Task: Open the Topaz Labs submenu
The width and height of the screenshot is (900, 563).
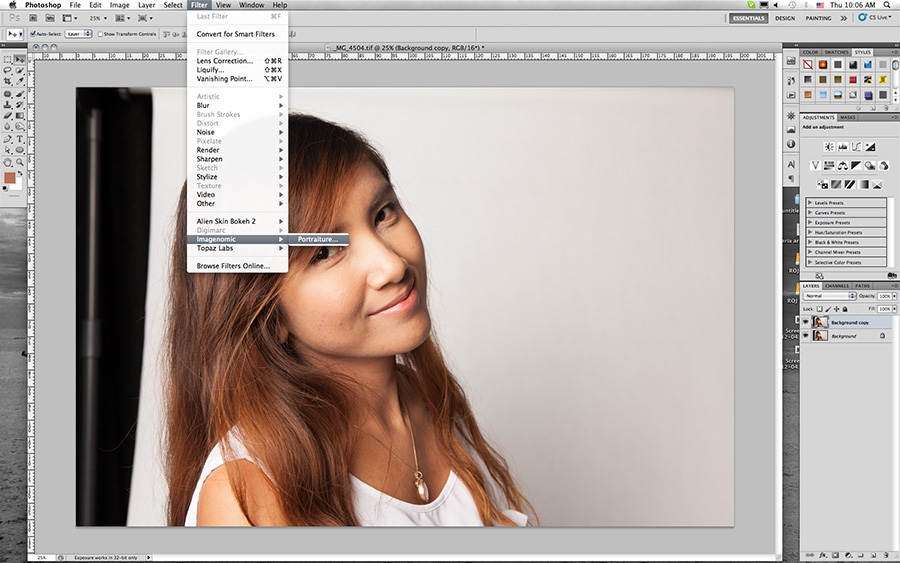Action: click(238, 248)
